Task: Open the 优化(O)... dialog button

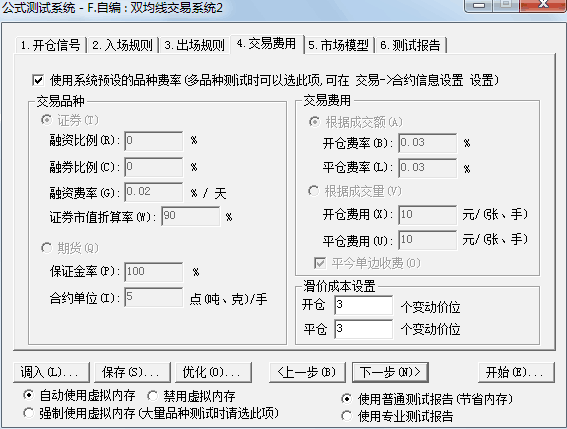Action: [x=213, y=372]
